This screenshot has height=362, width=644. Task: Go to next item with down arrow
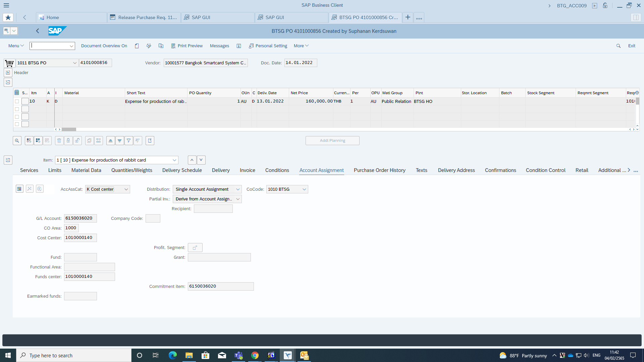point(201,160)
